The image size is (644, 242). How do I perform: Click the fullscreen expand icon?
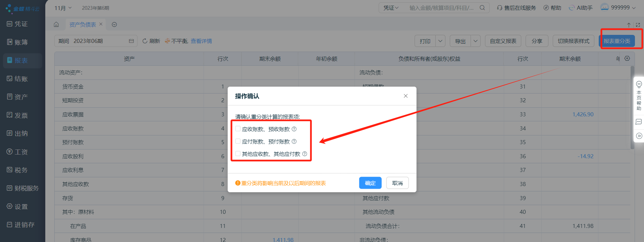(638, 25)
